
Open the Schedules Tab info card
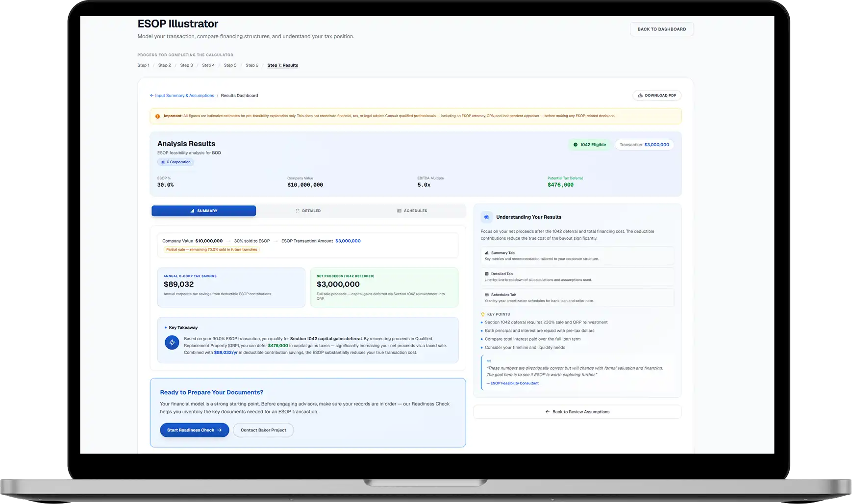click(x=577, y=298)
